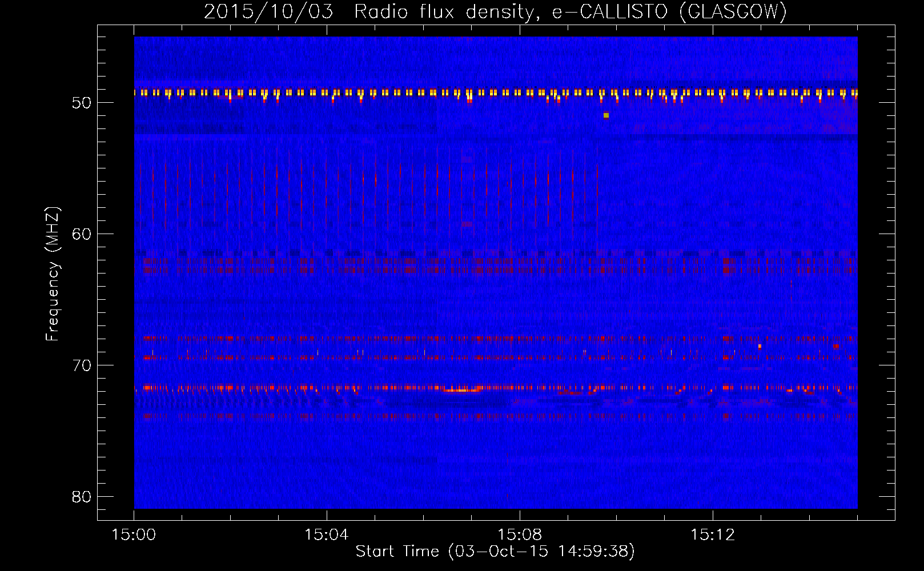Viewport: 924px width, 571px height.
Task: Click the plot title text
Action: click(495, 11)
